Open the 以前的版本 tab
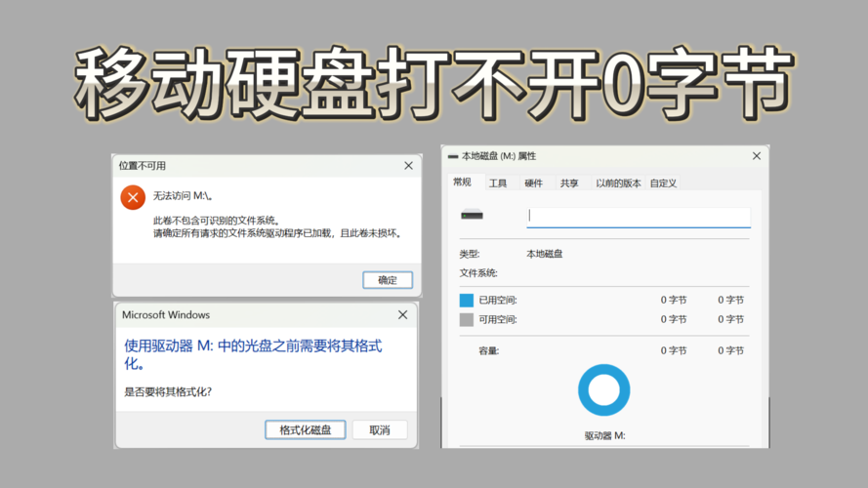The height and width of the screenshot is (488, 868). 618,183
